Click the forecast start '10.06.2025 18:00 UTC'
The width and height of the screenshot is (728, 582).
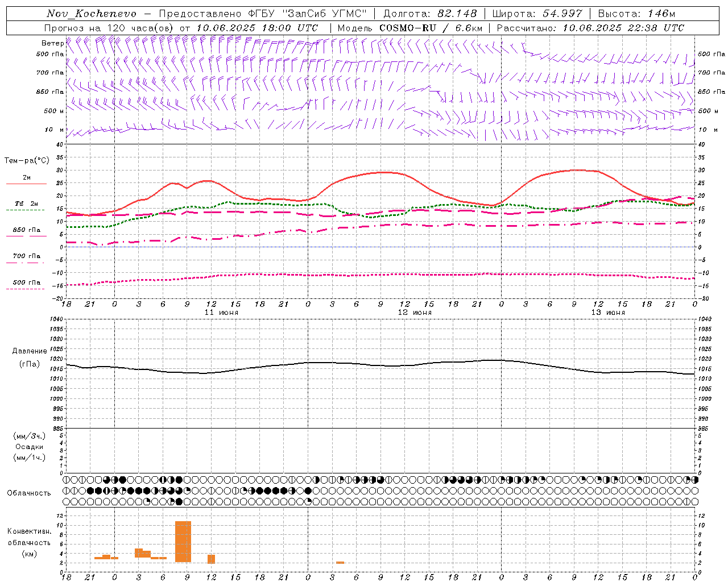[x=257, y=28]
